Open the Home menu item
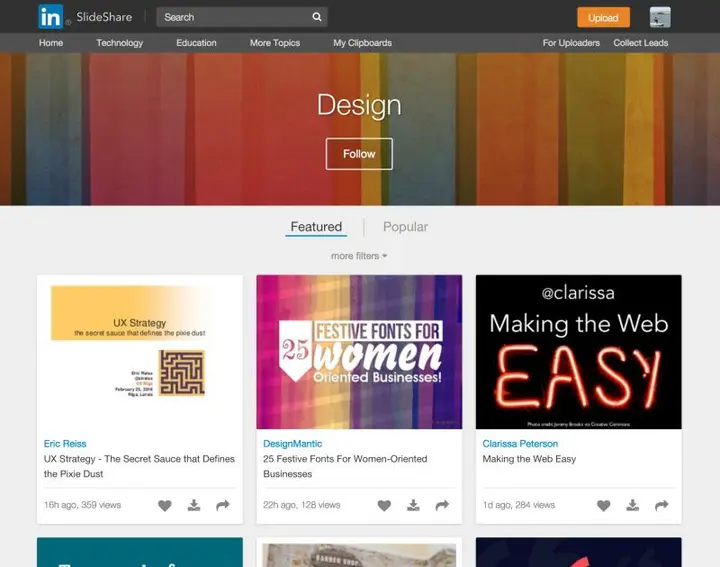This screenshot has width=720, height=567. pos(51,43)
